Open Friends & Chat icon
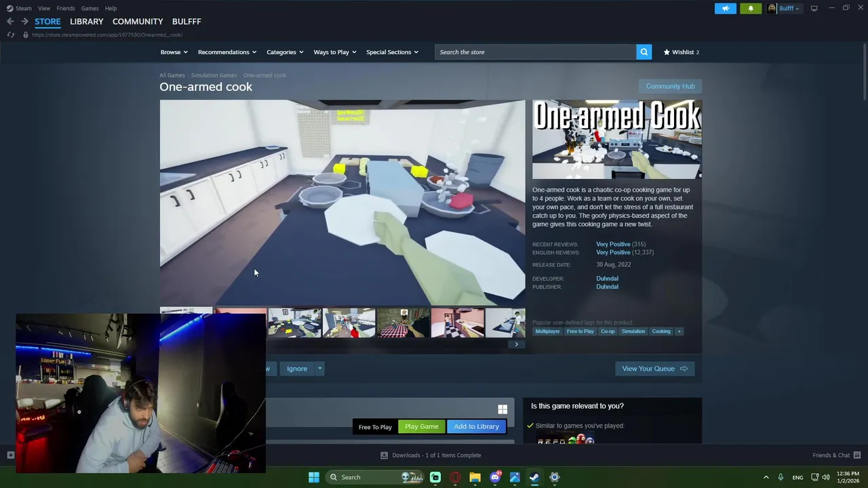The width and height of the screenshot is (868, 488). pos(857,455)
